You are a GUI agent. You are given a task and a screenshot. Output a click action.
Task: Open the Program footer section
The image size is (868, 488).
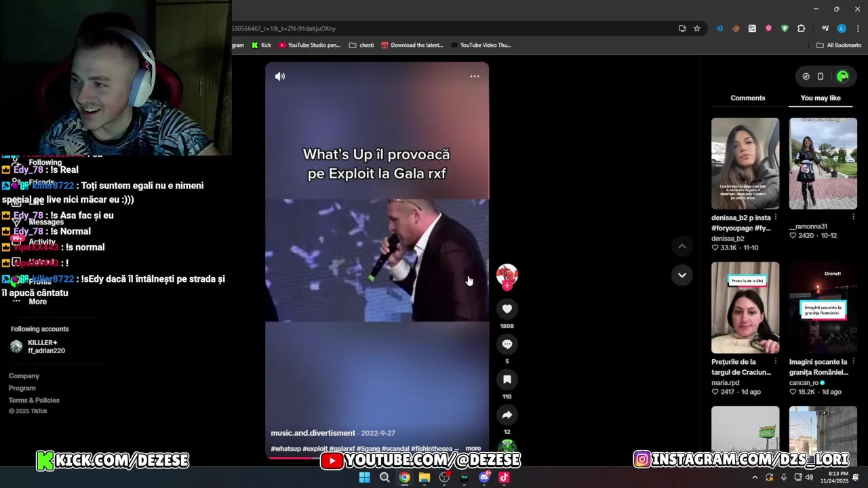[22, 388]
